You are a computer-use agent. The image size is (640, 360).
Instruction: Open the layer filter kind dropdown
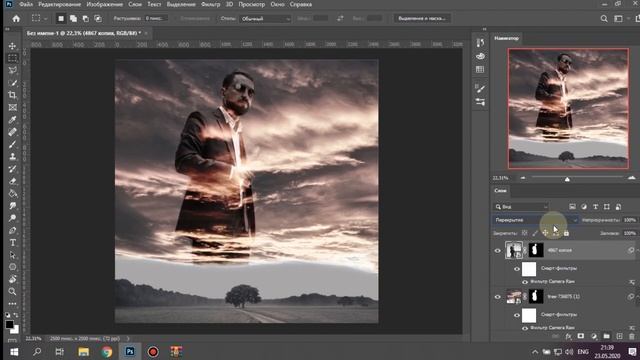click(x=521, y=207)
